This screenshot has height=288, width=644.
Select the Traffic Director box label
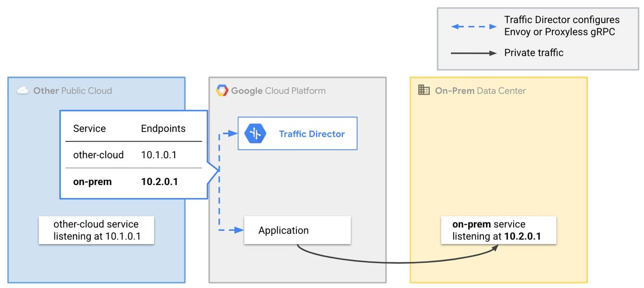pos(312,134)
